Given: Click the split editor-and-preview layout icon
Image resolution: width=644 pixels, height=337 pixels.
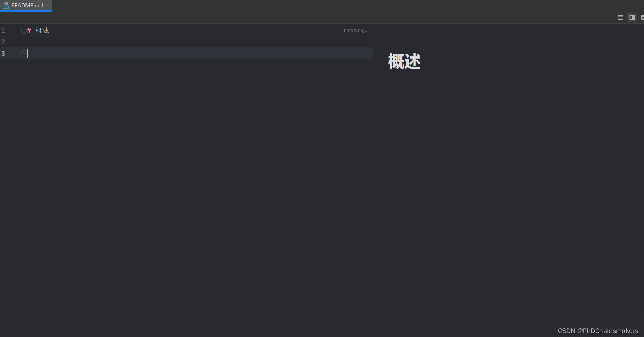Looking at the screenshot, I should click(632, 17).
